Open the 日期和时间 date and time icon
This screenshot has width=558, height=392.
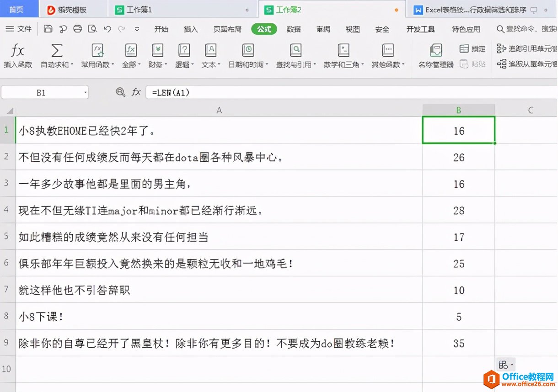pyautogui.click(x=247, y=50)
